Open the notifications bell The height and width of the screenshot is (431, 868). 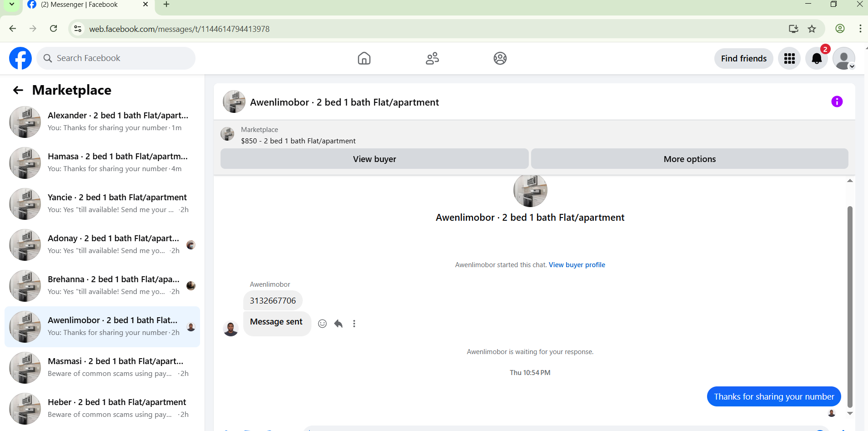pos(817,58)
